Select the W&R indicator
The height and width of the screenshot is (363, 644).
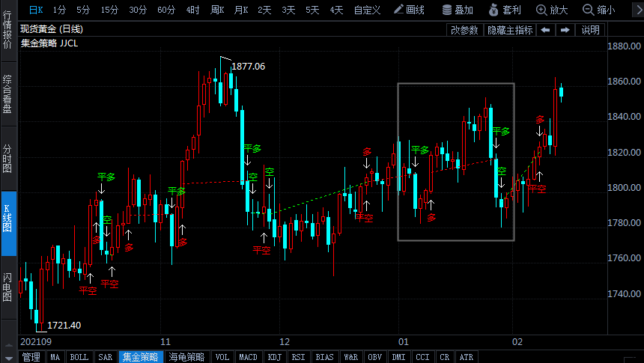[x=350, y=357]
